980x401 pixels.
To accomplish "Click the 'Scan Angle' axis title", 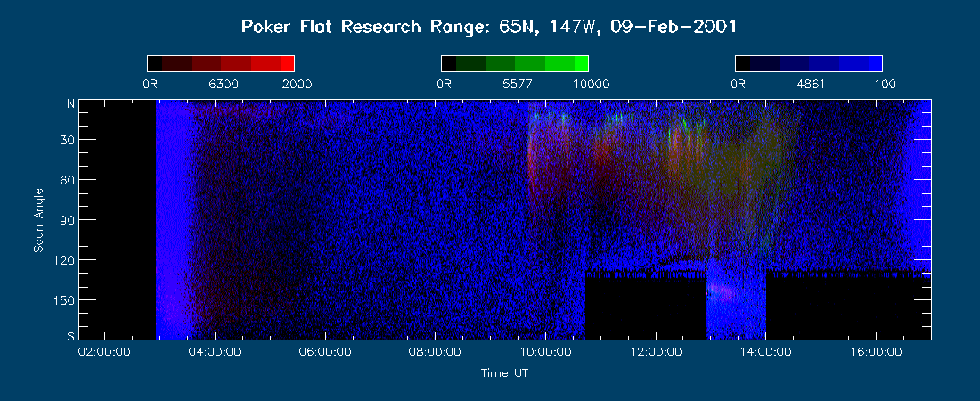I will click(x=38, y=219).
